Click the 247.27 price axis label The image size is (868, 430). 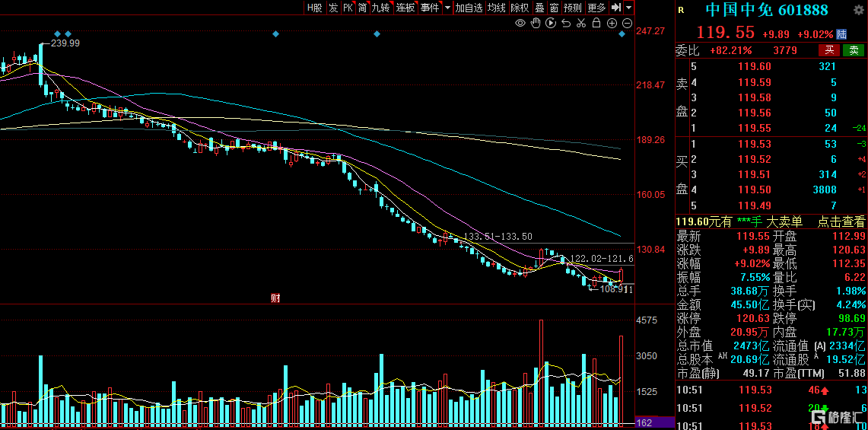650,31
